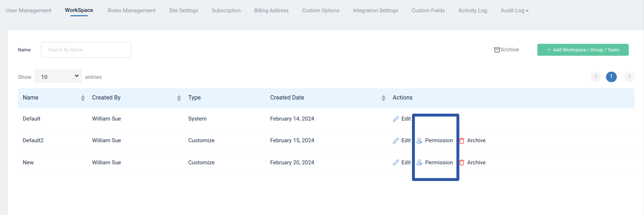Select the Default2 workspace name cell

(x=33, y=140)
